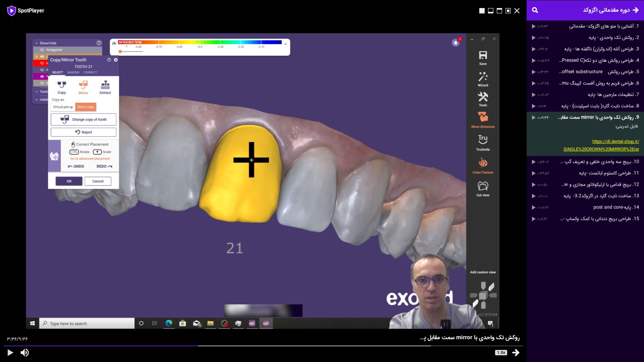The height and width of the screenshot is (362, 644).
Task: Open Color/Texture options
Action: (x=483, y=166)
